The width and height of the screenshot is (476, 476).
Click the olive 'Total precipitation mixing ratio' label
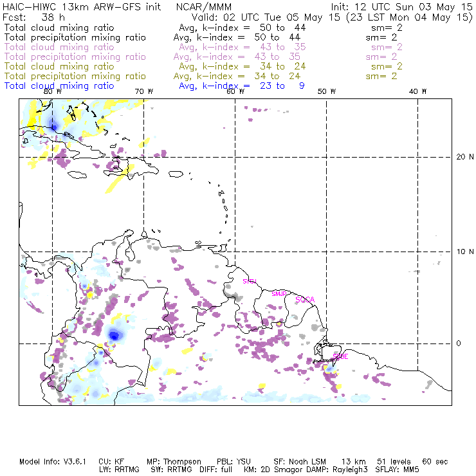[x=75, y=76]
